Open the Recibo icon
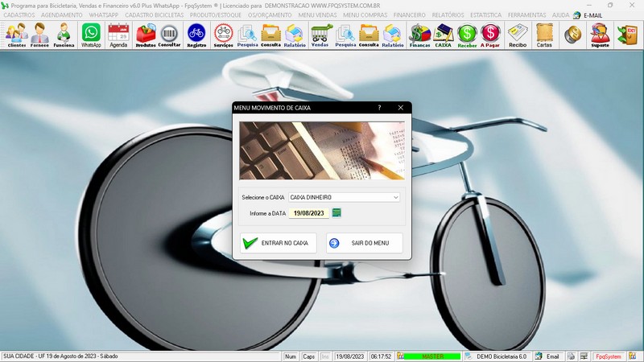 point(518,35)
